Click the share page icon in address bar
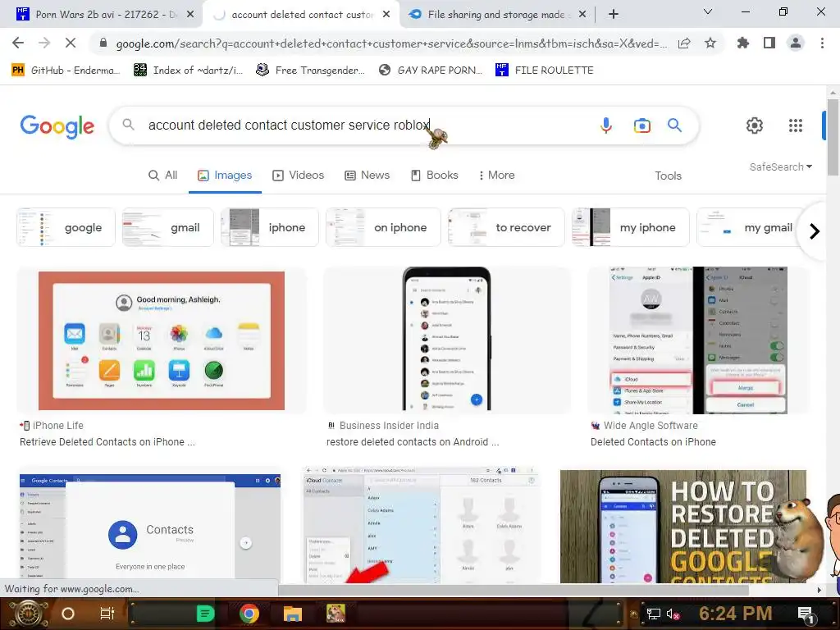Viewport: 840px width, 630px height. coord(684,43)
